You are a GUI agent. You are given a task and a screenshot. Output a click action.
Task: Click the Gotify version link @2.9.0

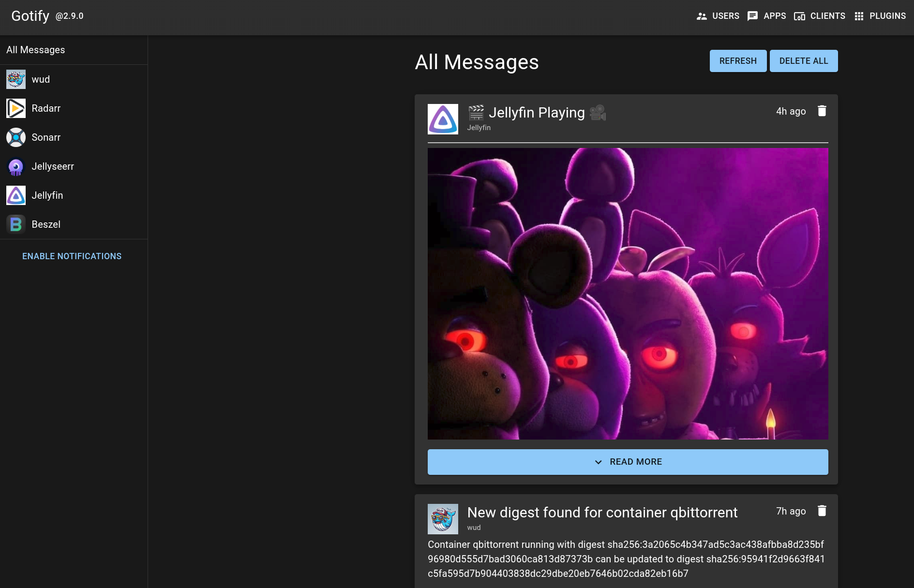[x=70, y=16]
